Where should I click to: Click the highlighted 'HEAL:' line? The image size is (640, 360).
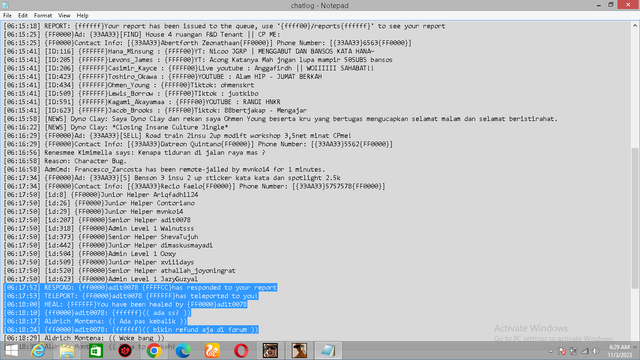(125, 304)
